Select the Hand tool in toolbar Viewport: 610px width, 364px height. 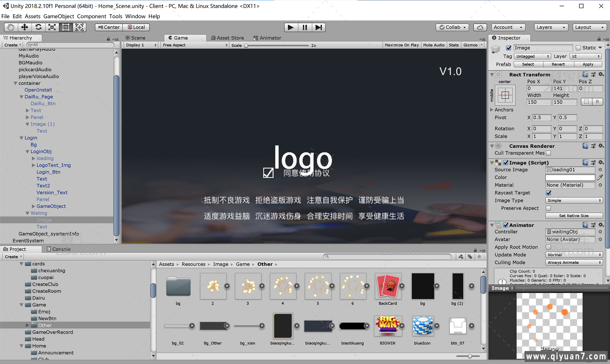(11, 27)
